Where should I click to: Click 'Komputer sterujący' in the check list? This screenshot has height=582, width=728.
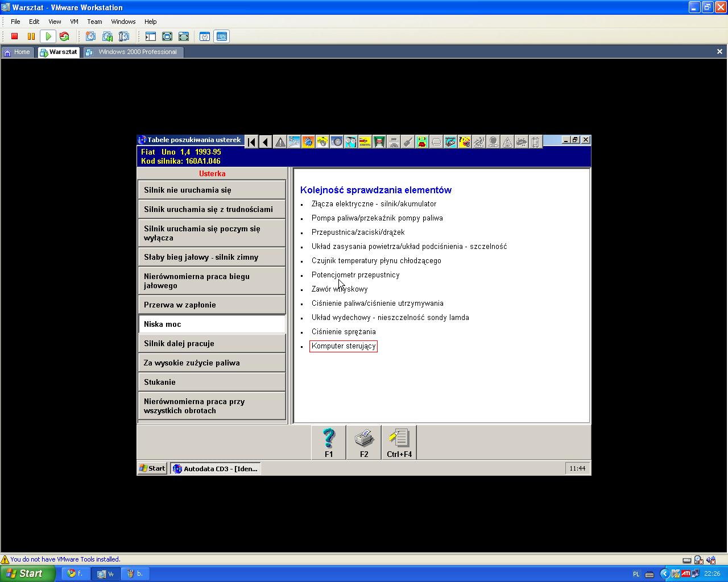(x=344, y=346)
